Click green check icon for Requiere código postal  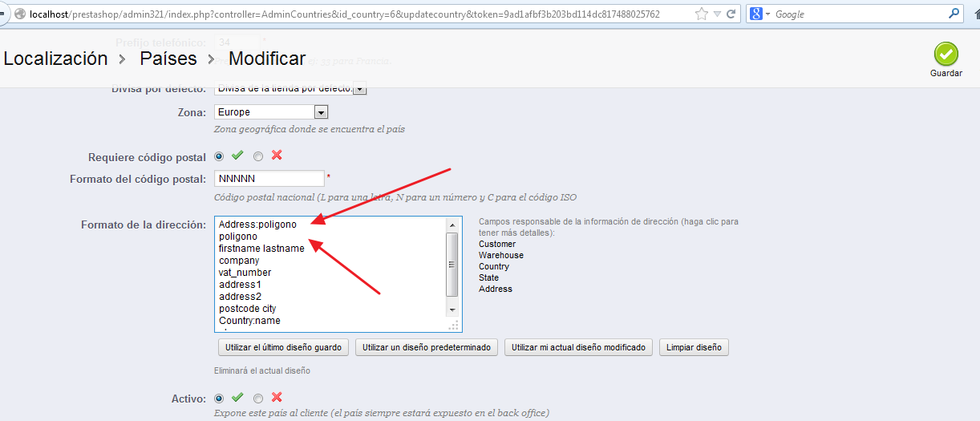pyautogui.click(x=237, y=156)
